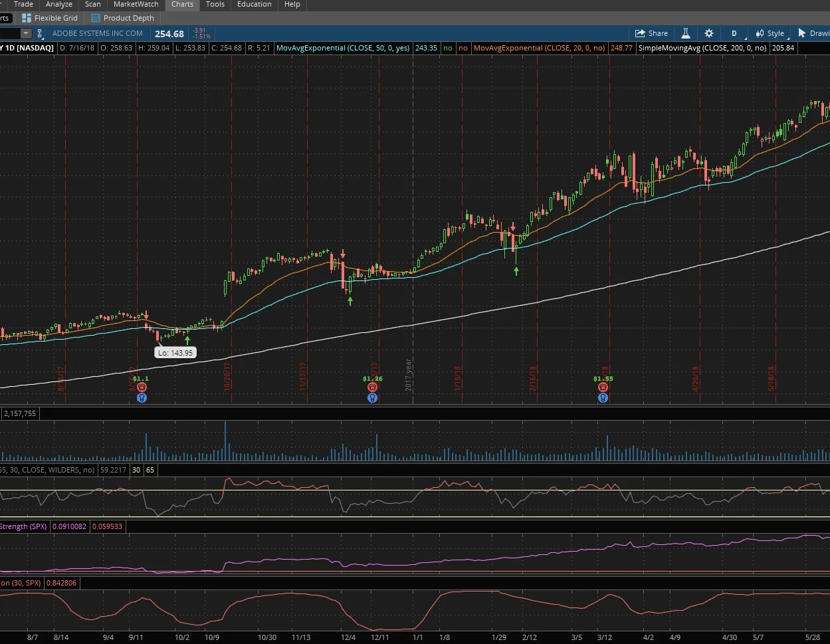The width and height of the screenshot is (830, 644).
Task: Click the Share button
Action: click(x=651, y=33)
